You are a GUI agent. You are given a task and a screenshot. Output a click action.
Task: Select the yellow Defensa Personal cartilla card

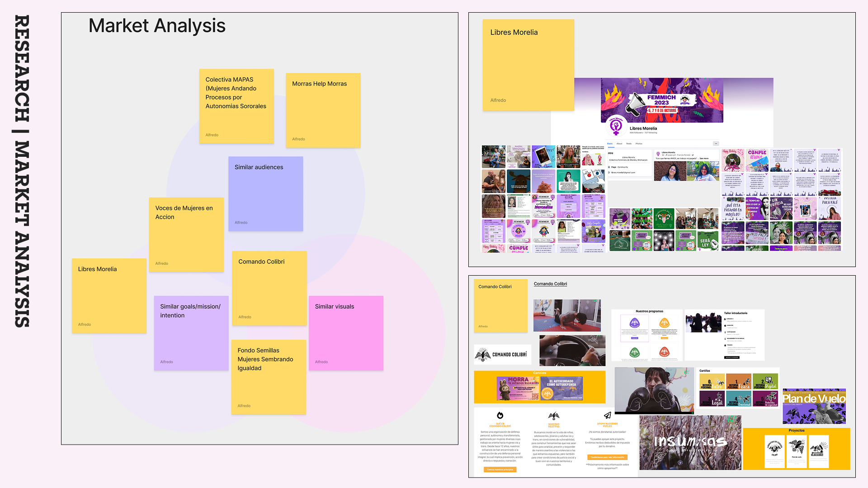coord(712,381)
